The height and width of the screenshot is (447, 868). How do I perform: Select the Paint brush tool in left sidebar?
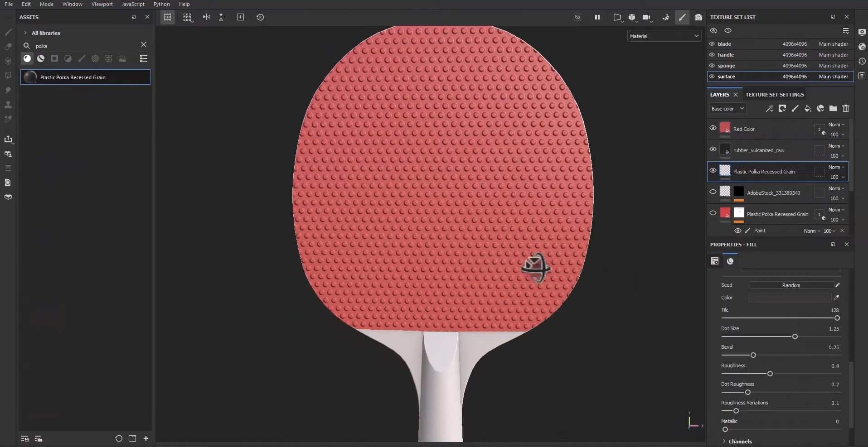(x=8, y=32)
